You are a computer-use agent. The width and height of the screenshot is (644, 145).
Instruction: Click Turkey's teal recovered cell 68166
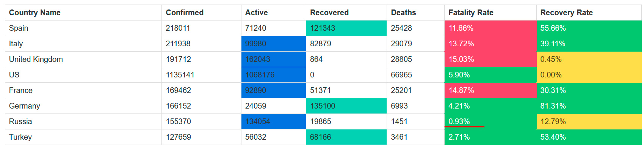pyautogui.click(x=346, y=137)
